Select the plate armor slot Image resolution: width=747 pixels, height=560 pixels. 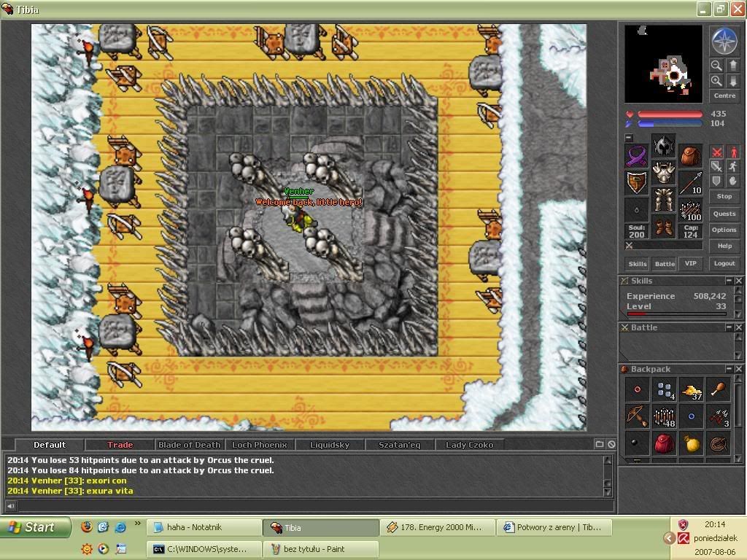click(663, 172)
